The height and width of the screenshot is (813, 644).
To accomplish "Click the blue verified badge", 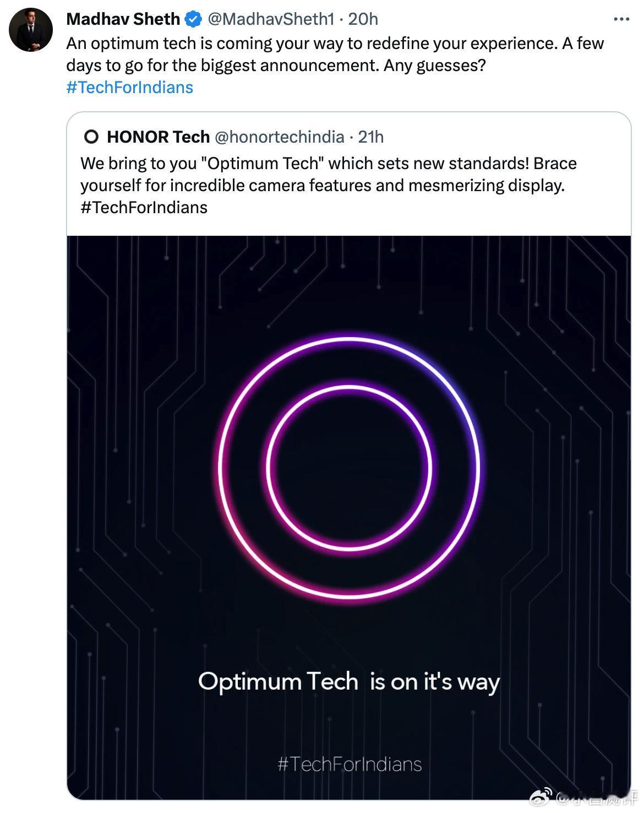I will tap(193, 20).
